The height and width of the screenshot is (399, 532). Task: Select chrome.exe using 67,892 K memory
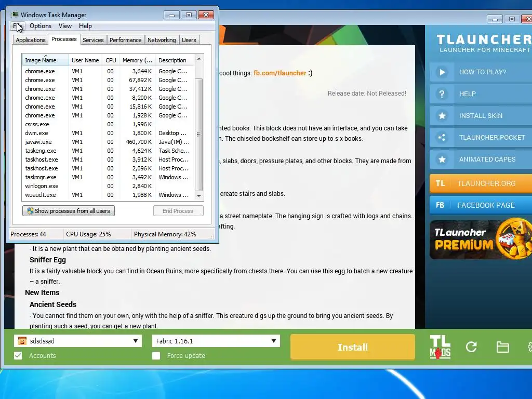click(x=108, y=80)
